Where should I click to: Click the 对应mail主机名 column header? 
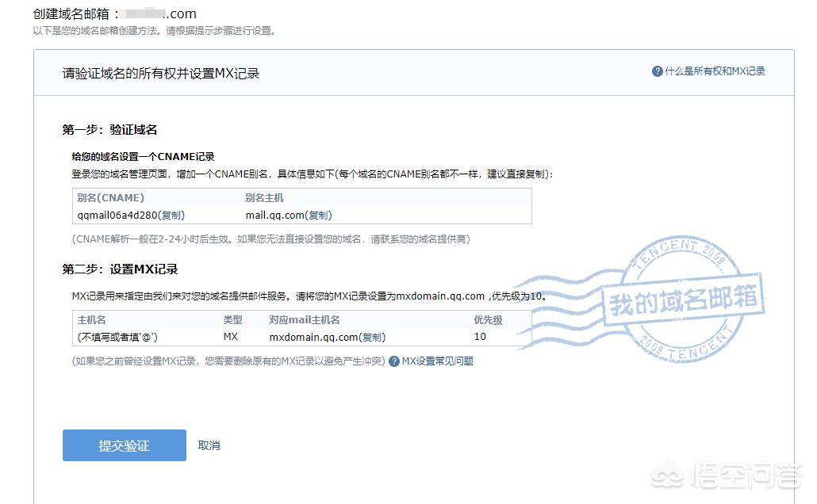coord(305,319)
